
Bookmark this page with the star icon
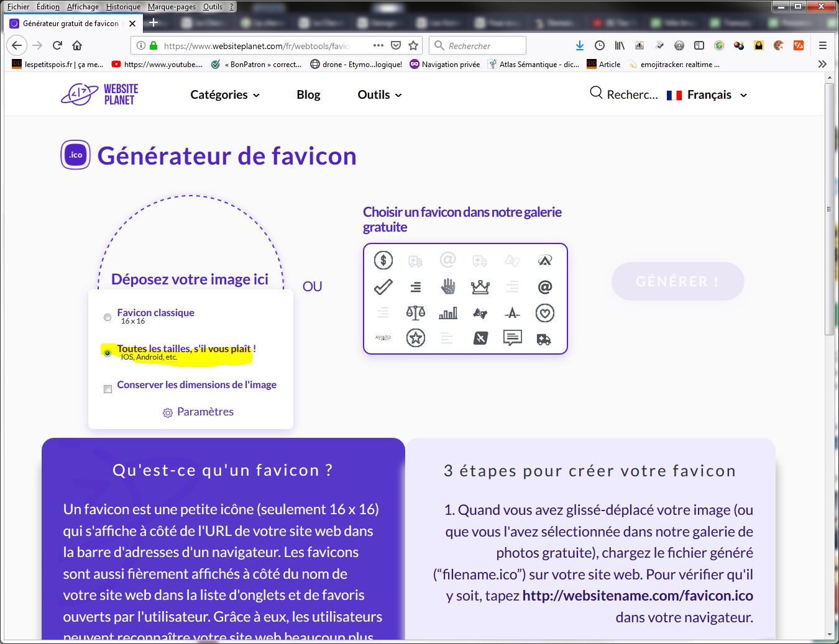pos(413,45)
